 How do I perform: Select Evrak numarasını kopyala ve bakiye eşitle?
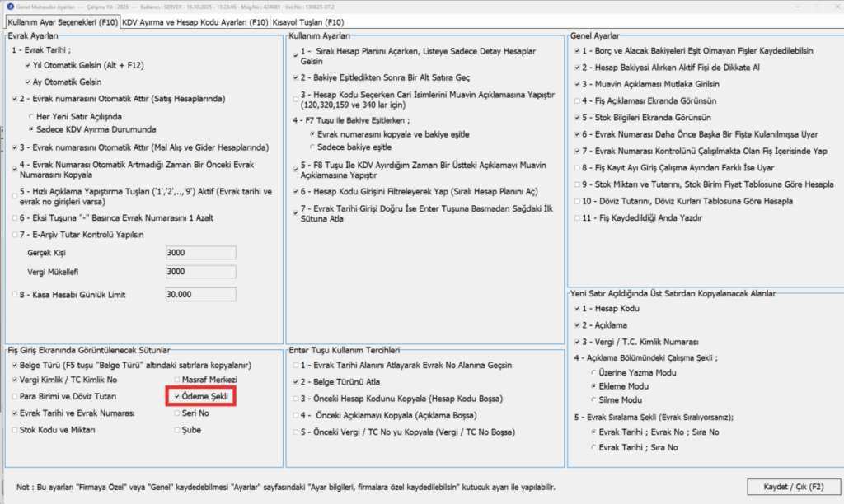coord(312,134)
